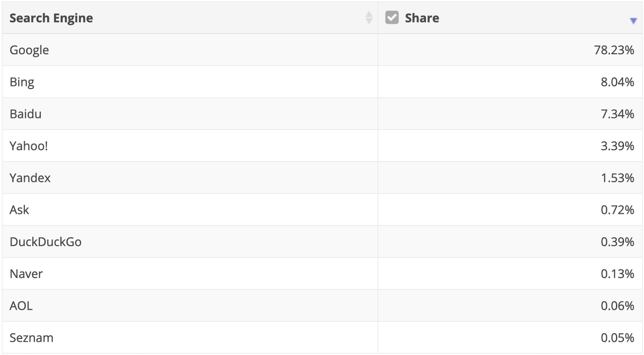This screenshot has width=644, height=355.
Task: Select the Yandex entry
Action: pyautogui.click(x=30, y=178)
